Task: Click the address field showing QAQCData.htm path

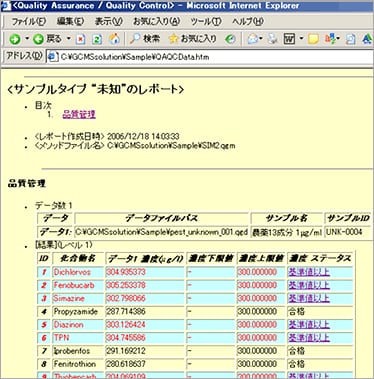Action: 211,57
